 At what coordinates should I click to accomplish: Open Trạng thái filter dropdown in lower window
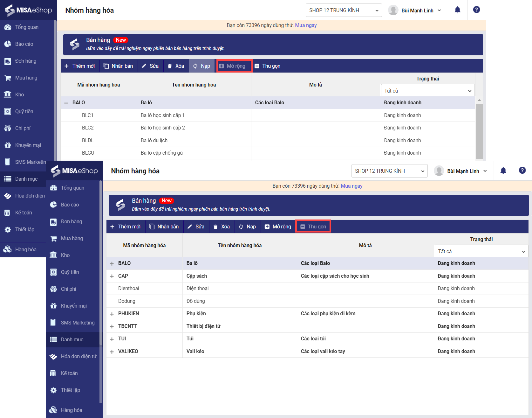[481, 251]
